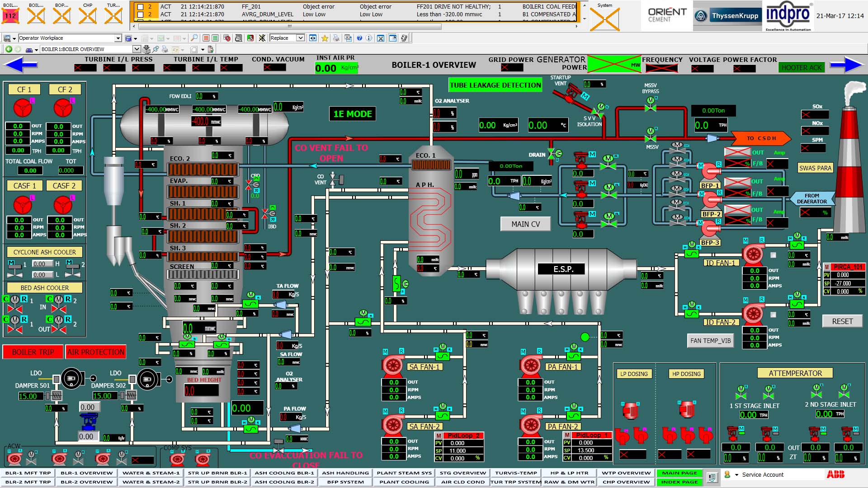Open the CF 1 coal feeder fan icon
This screenshot has width=868, height=488.
pyautogui.click(x=23, y=108)
